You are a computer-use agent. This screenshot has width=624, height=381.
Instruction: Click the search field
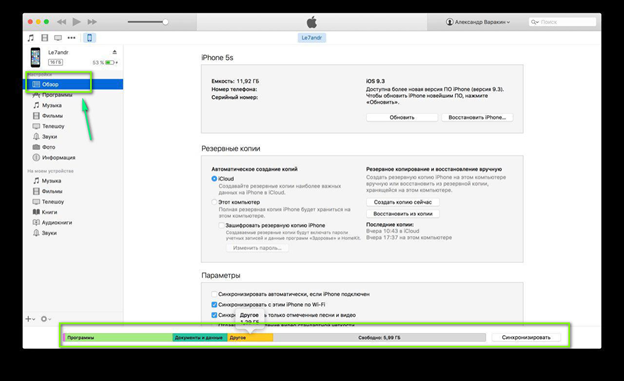[562, 22]
